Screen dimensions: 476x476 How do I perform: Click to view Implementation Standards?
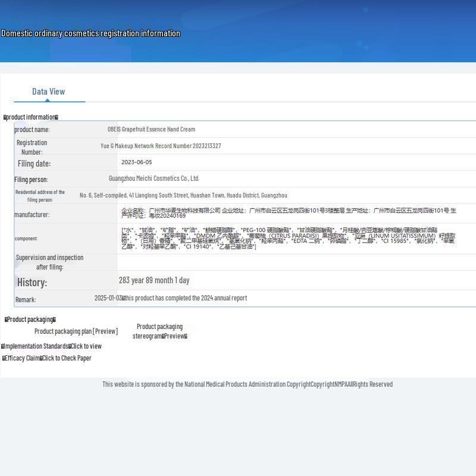(x=86, y=346)
